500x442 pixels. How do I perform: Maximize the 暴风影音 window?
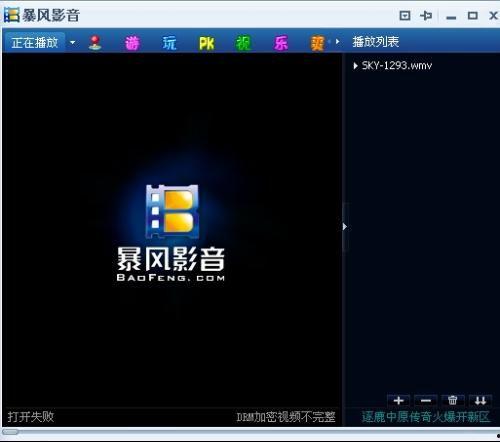click(473, 15)
